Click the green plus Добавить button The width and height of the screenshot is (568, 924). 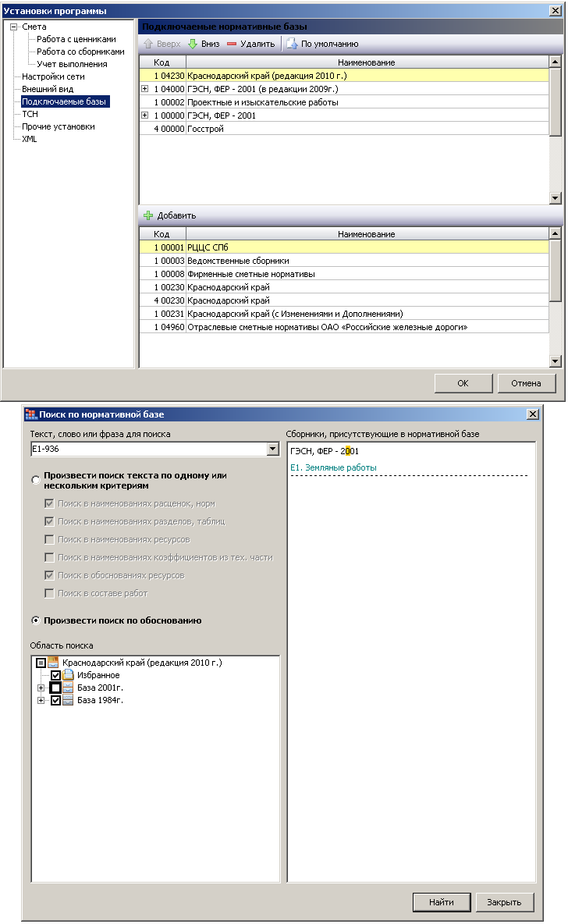click(169, 215)
